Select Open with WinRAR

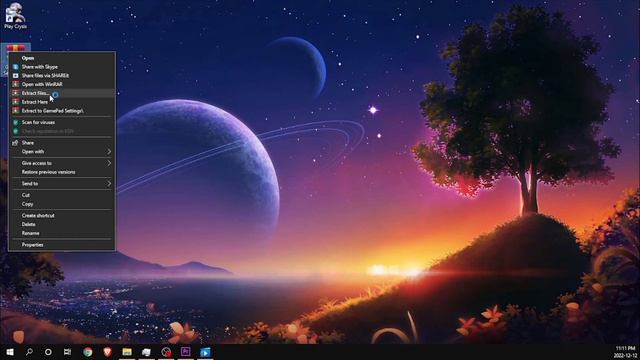[x=62, y=84]
